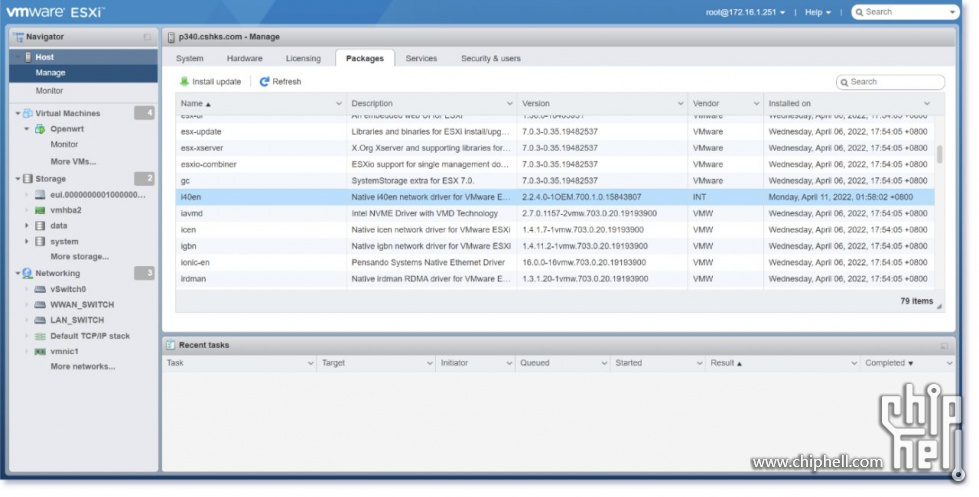Collapse the Networking tree section
979x497 pixels.
17,273
